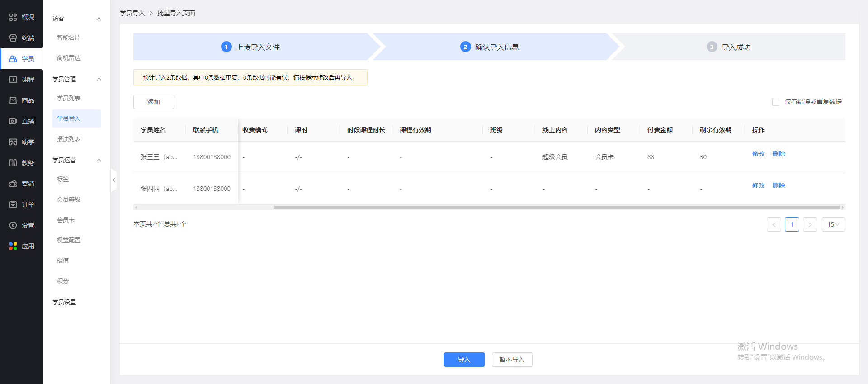The image size is (868, 384).
Task: Open the 订单 clipboard icon
Action: [x=13, y=204]
